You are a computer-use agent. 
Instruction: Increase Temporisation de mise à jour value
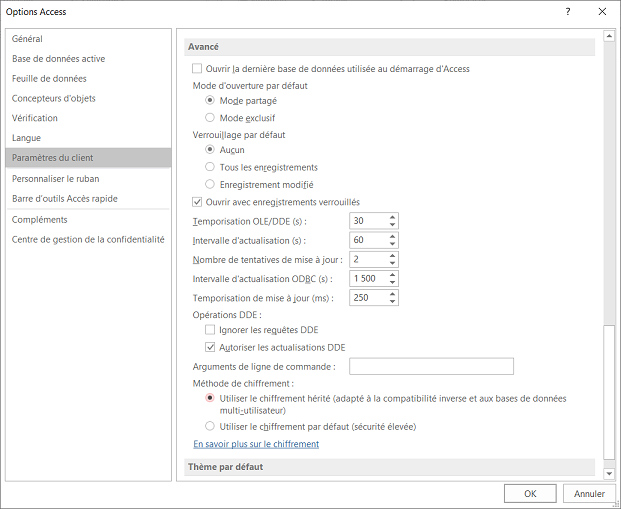[x=392, y=294]
